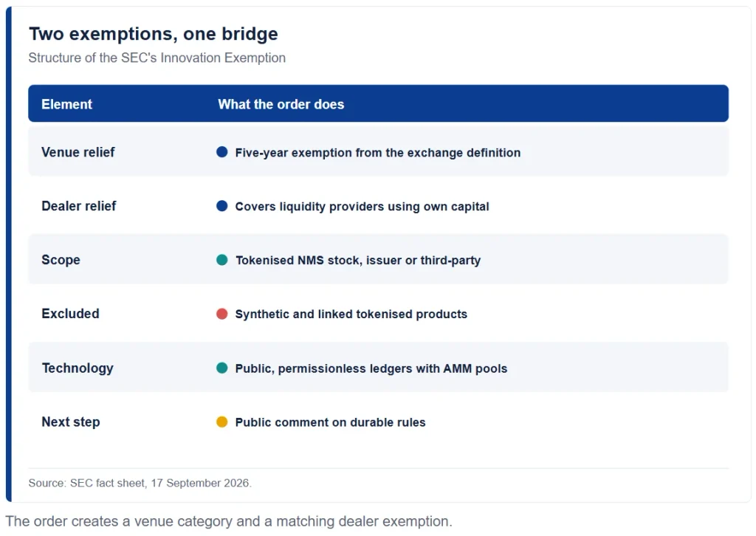Image resolution: width=756 pixels, height=536 pixels.
Task: Click the yellow dot beside Public comment
Action: click(x=221, y=422)
